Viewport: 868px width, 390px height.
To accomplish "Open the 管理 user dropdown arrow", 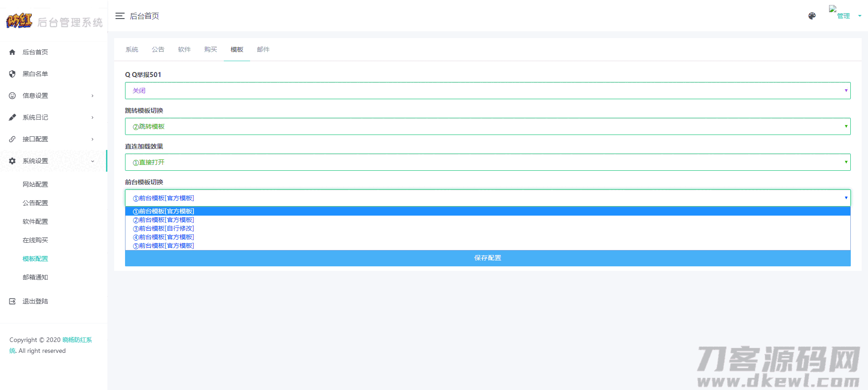I will click(859, 16).
